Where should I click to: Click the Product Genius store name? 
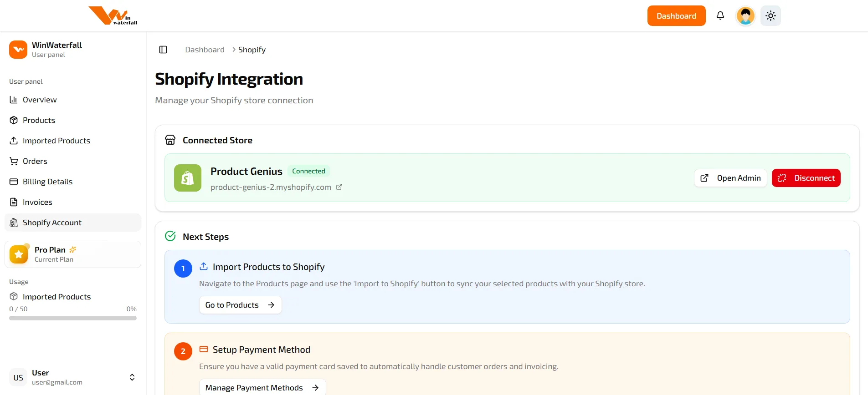pyautogui.click(x=247, y=171)
